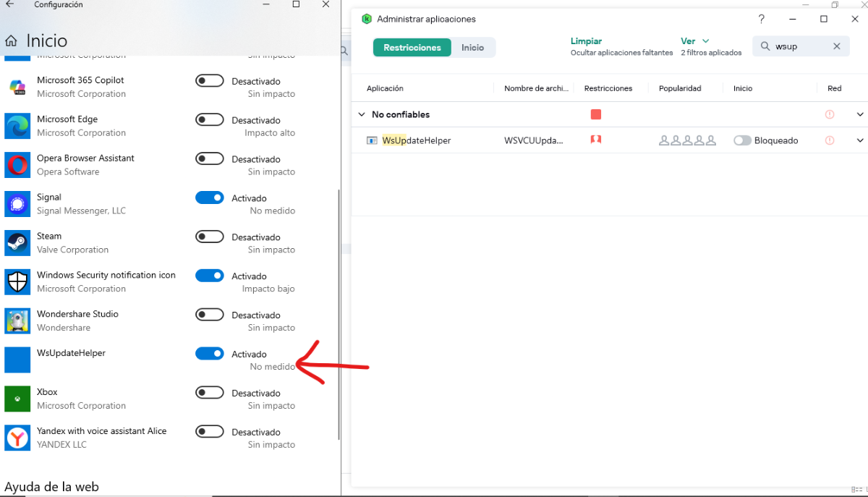Image resolution: width=868 pixels, height=497 pixels.
Task: Click "Ocultar aplicaciones faltantes" text
Action: point(621,53)
